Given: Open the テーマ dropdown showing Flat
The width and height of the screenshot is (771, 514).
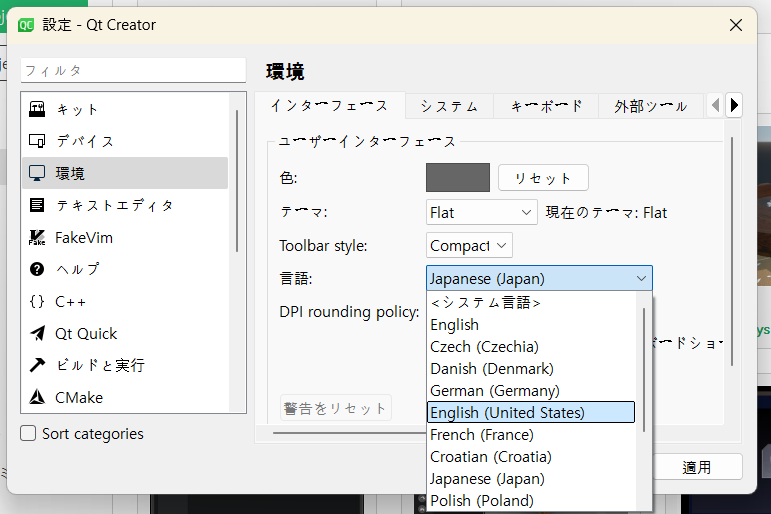Looking at the screenshot, I should (x=481, y=212).
